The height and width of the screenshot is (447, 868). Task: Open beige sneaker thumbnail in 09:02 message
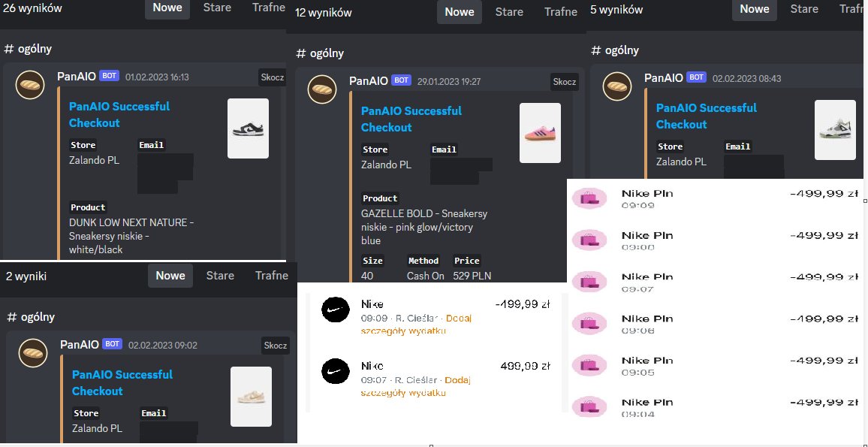[252, 397]
